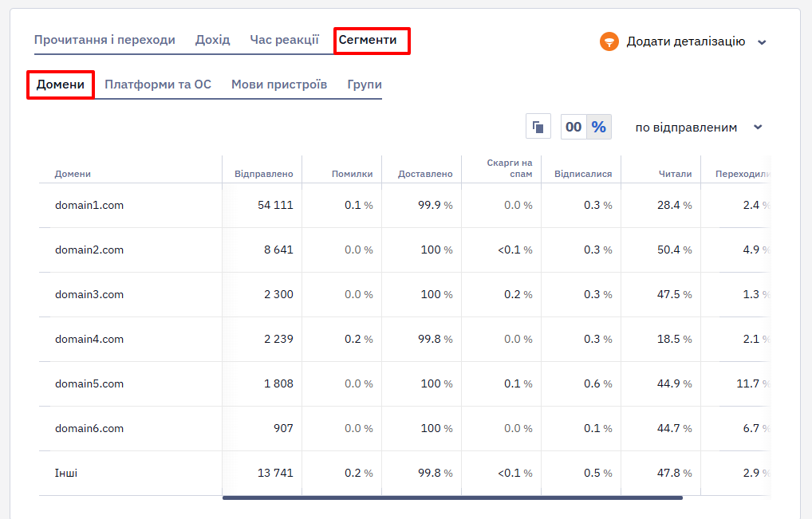Open the 'по відправленим' dropdown
812x519 pixels.
coord(699,128)
